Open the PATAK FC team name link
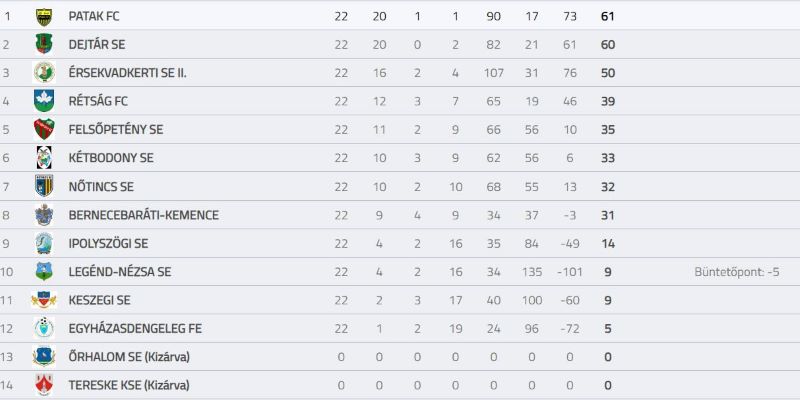This screenshot has height=400, width=800. pos(94,16)
